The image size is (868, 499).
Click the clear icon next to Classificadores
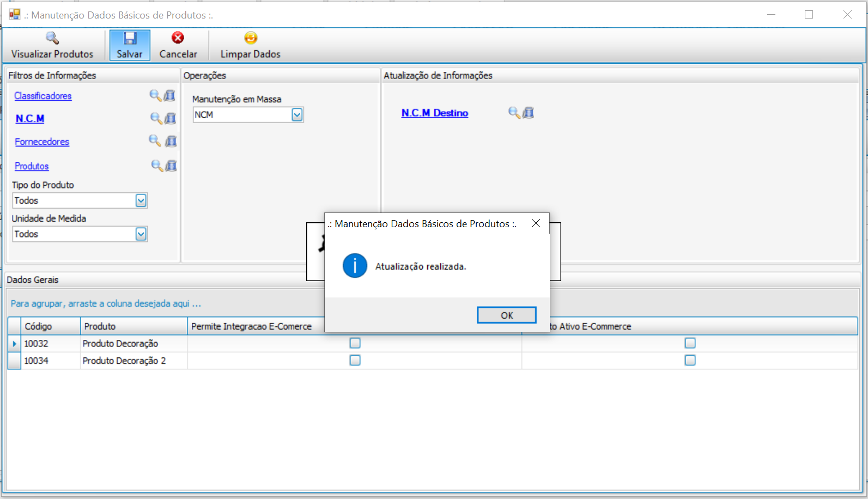pos(170,95)
